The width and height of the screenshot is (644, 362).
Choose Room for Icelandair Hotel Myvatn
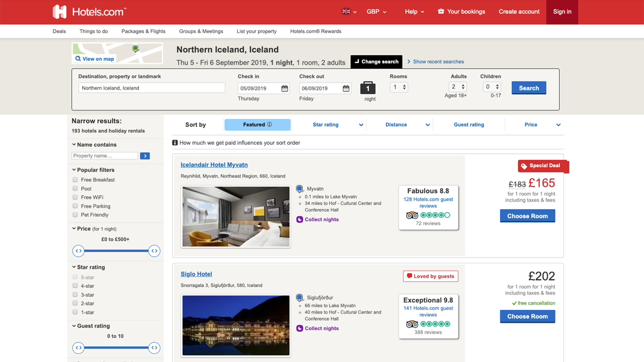point(528,216)
